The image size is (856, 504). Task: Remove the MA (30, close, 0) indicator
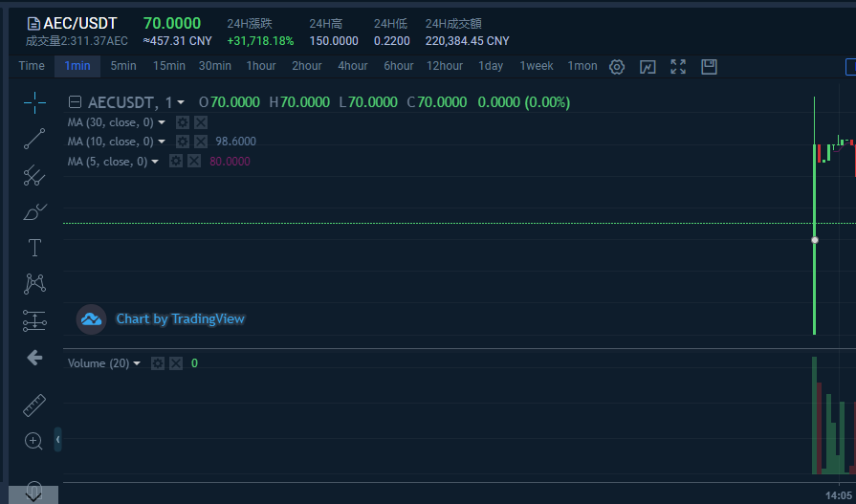(201, 122)
